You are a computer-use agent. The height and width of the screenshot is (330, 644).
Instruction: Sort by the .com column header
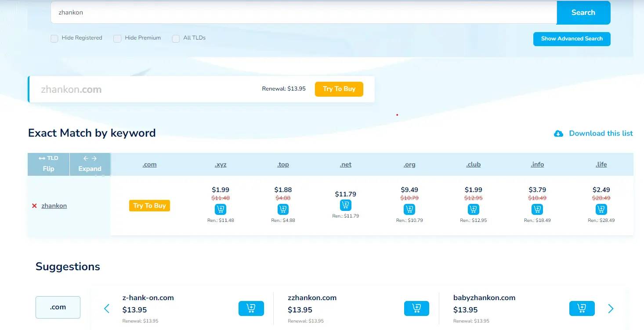149,164
